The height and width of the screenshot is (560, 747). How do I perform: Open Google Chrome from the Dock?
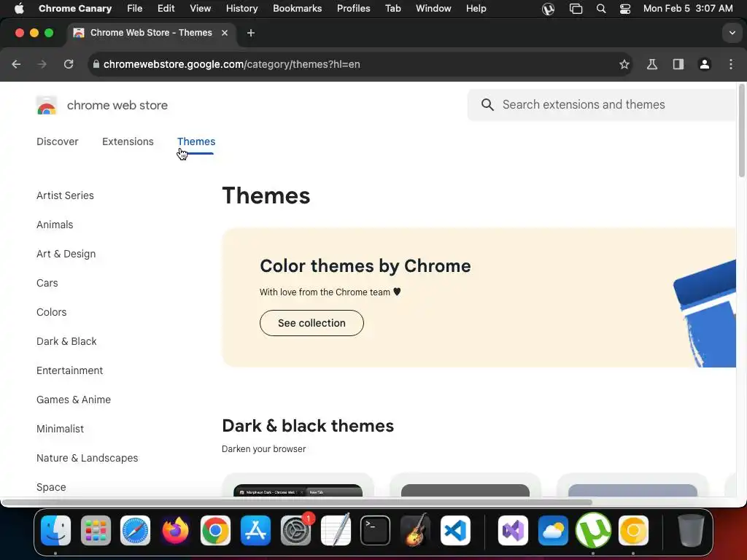(215, 531)
